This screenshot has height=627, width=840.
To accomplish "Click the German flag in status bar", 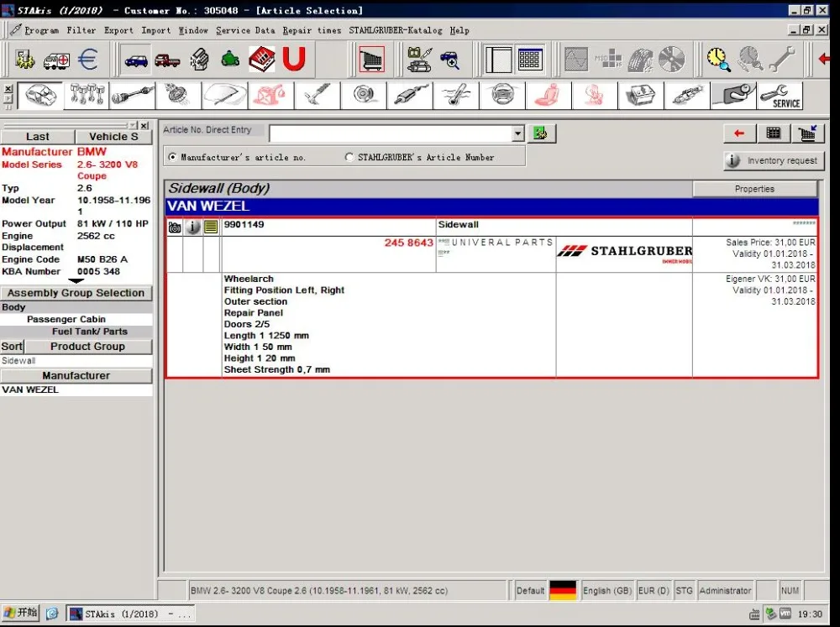I will point(563,590).
